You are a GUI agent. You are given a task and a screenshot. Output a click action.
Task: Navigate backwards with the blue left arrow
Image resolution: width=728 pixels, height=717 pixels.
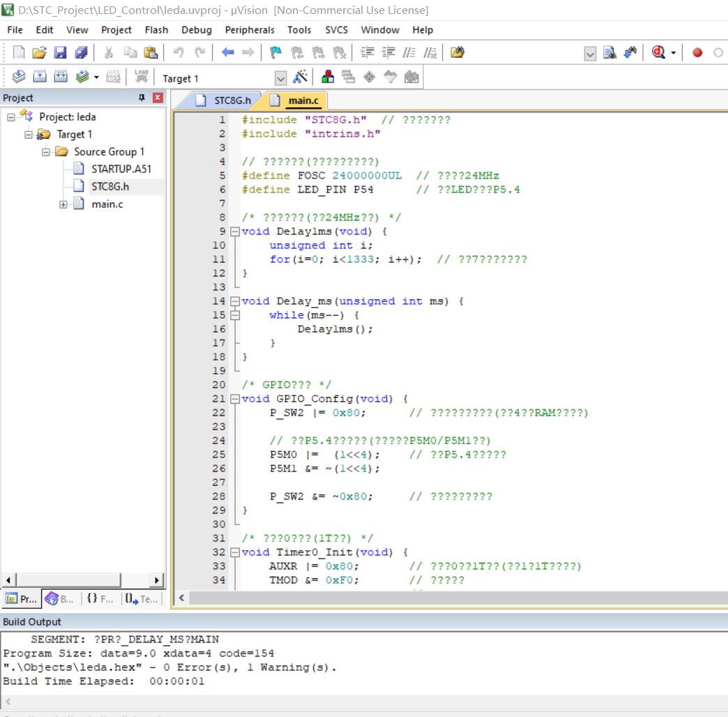click(227, 52)
